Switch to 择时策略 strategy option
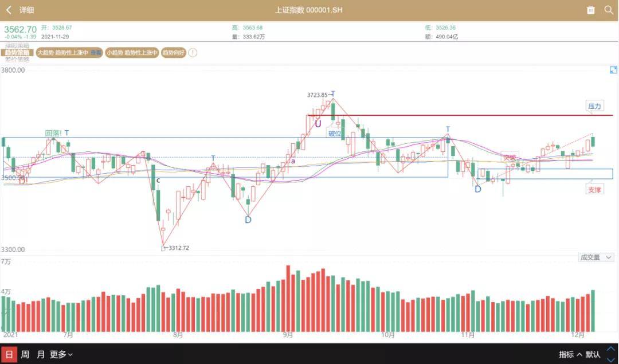Screen dimensions: 619x364 pyautogui.click(x=17, y=46)
